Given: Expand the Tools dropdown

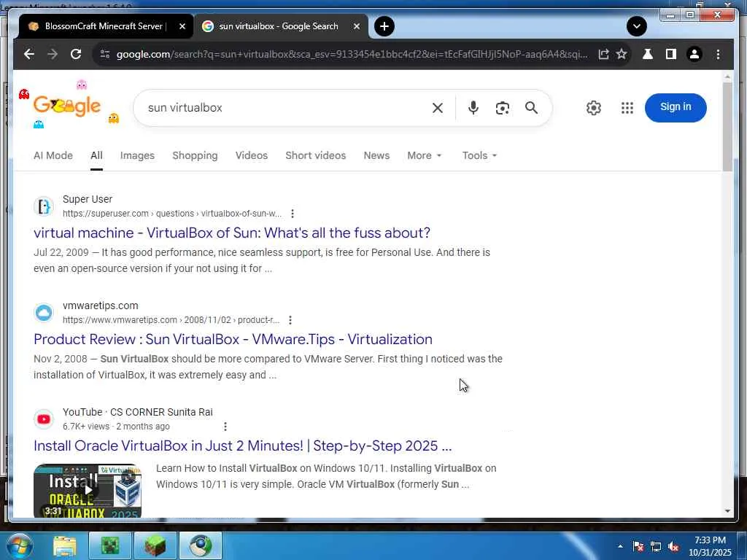Looking at the screenshot, I should [x=479, y=156].
